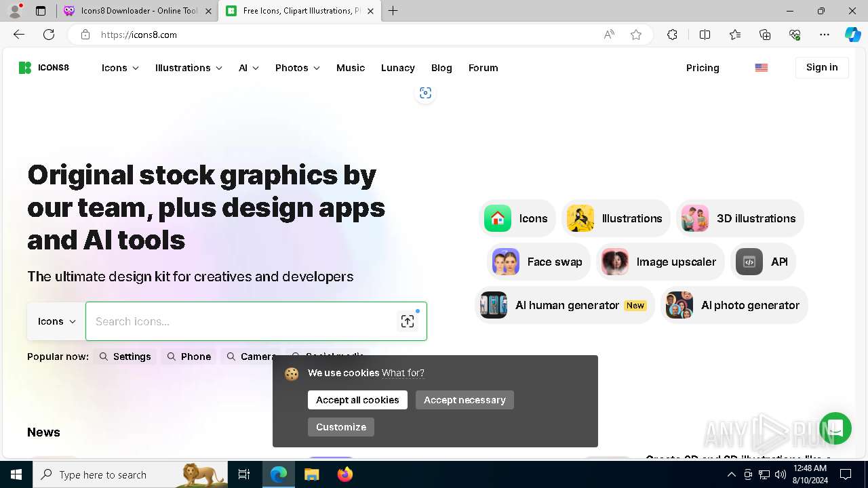The height and width of the screenshot is (488, 868).
Task: Open the notification center icon
Action: [846, 474]
